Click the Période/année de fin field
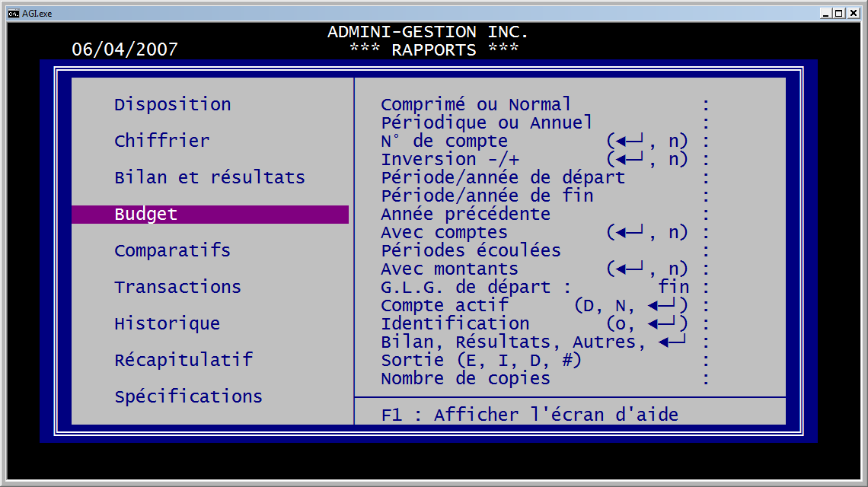The width and height of the screenshot is (868, 487). [x=487, y=196]
